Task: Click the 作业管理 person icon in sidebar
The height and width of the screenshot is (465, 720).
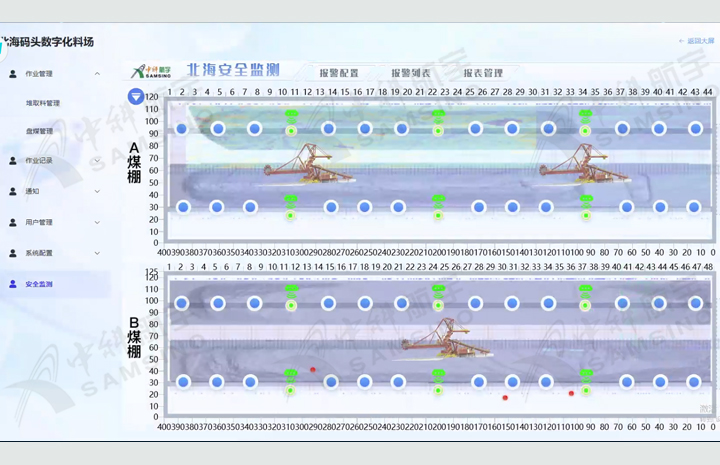Action: (13, 74)
